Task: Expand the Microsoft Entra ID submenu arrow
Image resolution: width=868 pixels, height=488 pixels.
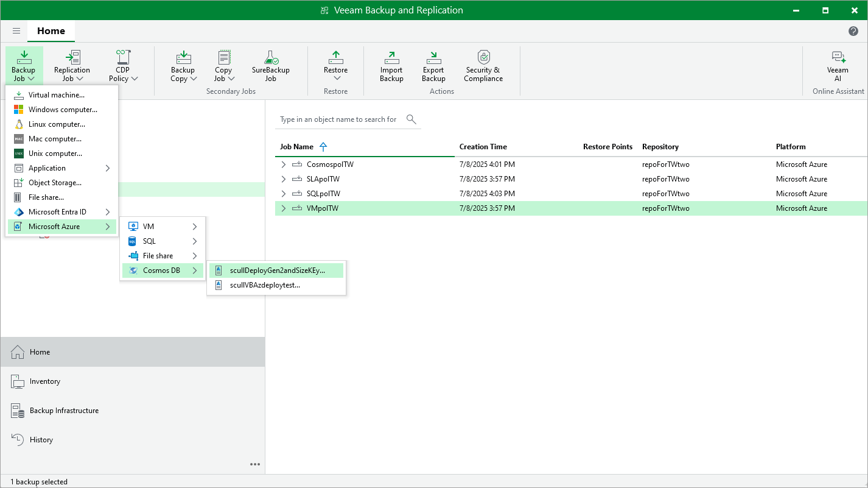Action: 108,212
